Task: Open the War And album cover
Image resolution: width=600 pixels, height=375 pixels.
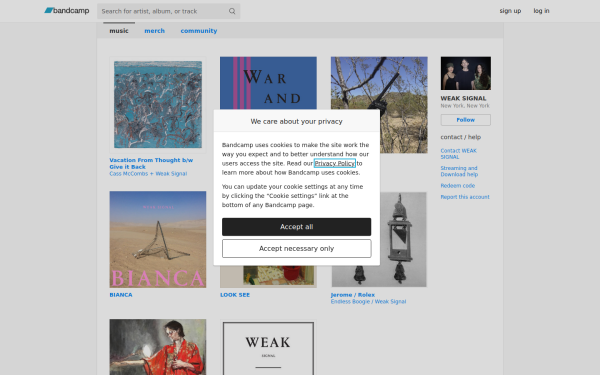Action: [x=268, y=83]
